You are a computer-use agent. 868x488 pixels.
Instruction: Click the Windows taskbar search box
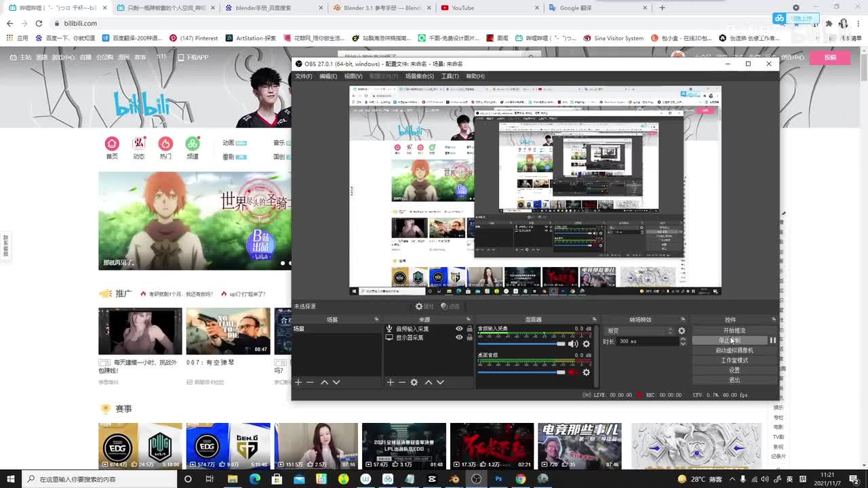(x=98, y=479)
